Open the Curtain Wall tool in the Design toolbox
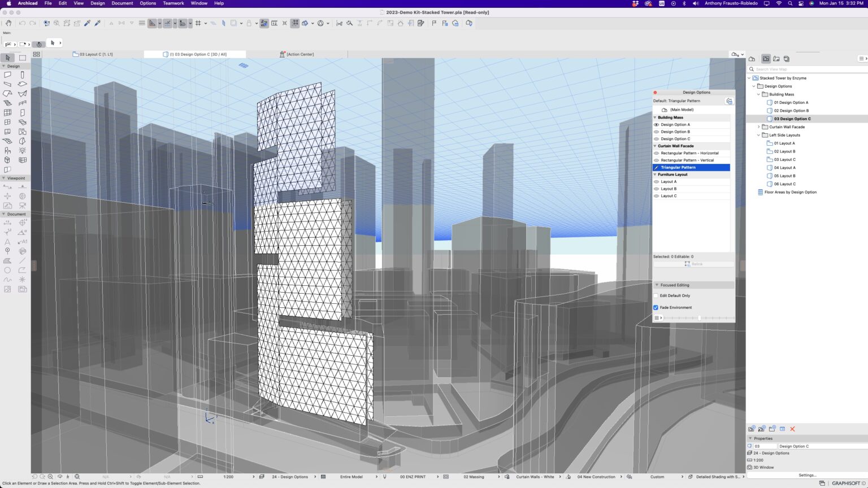Viewport: 868px width, 488px height. pos(7,111)
